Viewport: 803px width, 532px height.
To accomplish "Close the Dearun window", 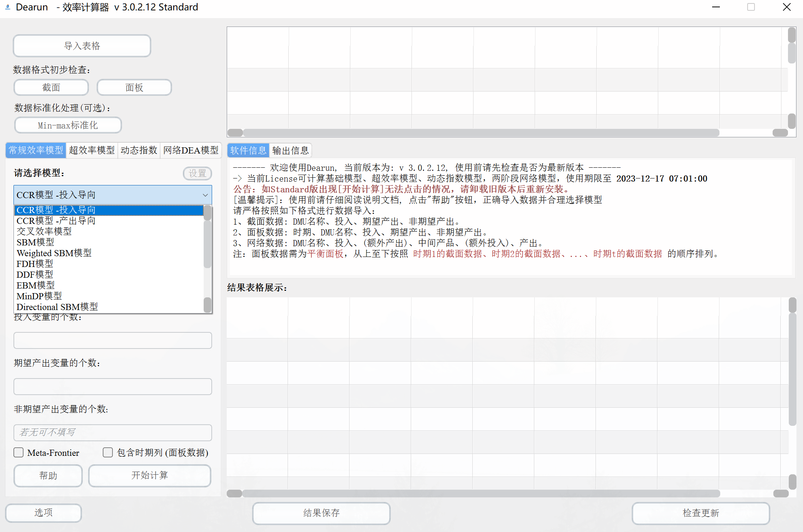I will [787, 7].
